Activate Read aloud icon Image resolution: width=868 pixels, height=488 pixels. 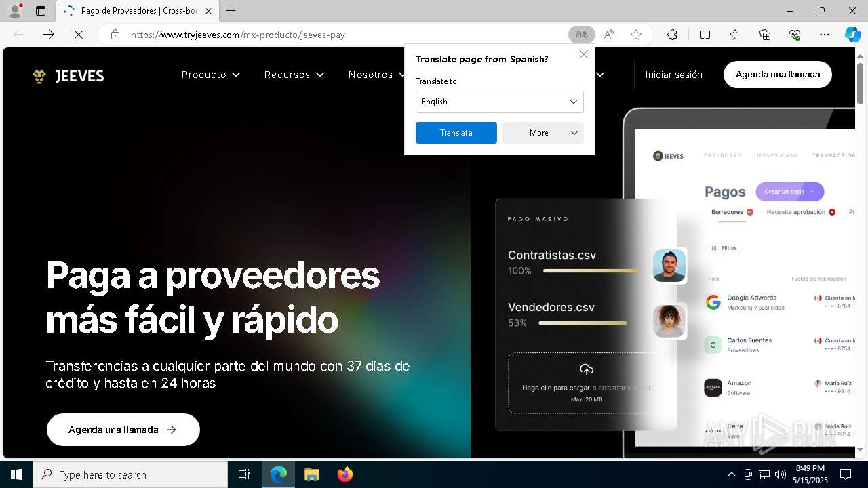609,35
